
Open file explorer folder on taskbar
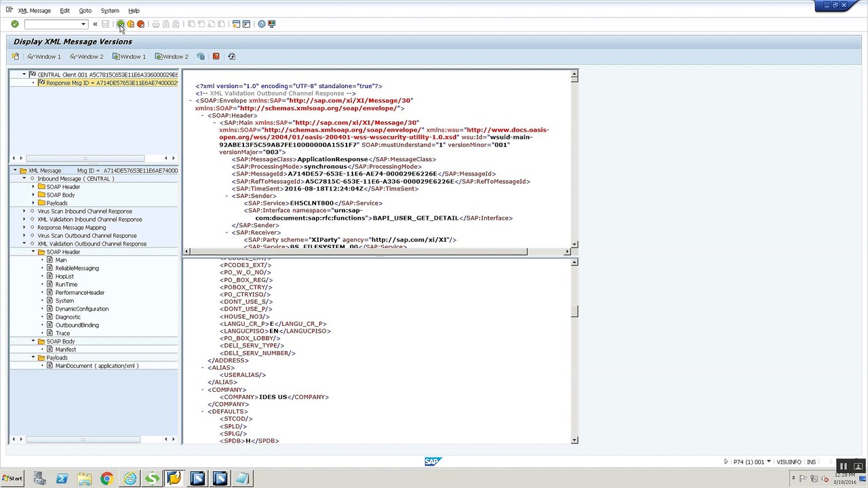(x=84, y=479)
